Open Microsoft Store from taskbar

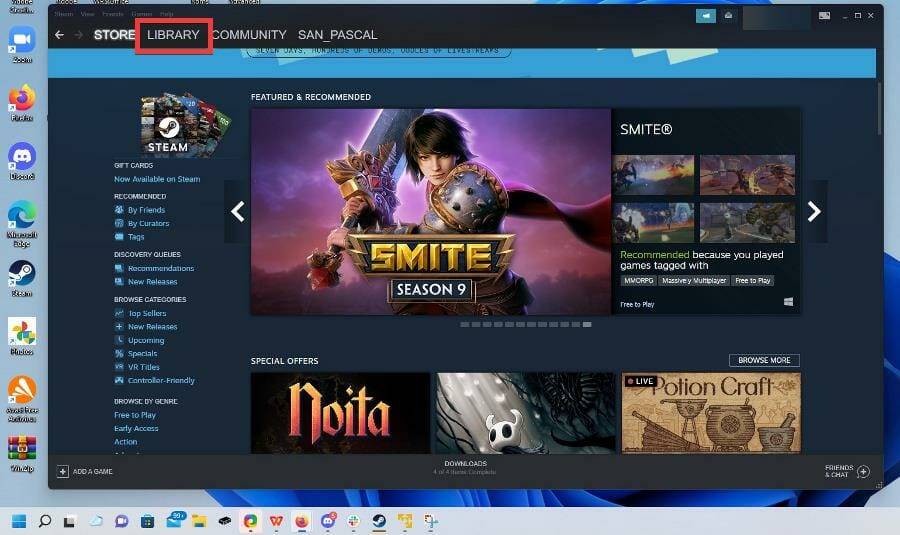click(148, 521)
